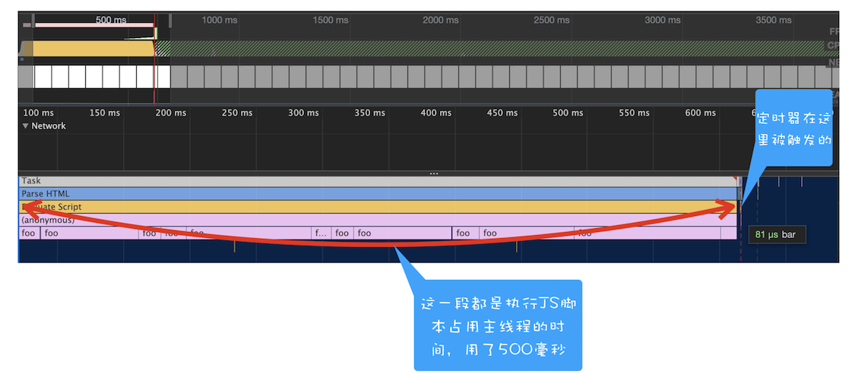Click the three-dot panel resizer handle
Viewport: 868px width, 378px height.
click(434, 173)
